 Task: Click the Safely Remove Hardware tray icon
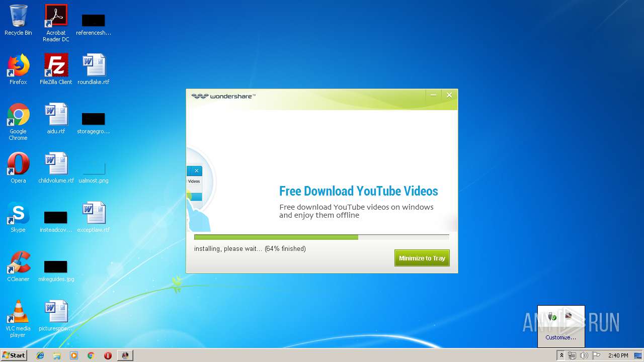552,316
